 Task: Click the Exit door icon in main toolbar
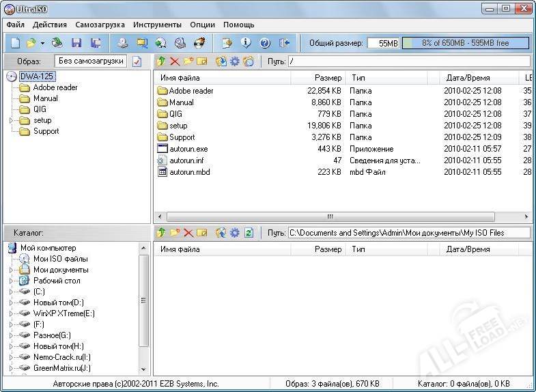pos(285,43)
